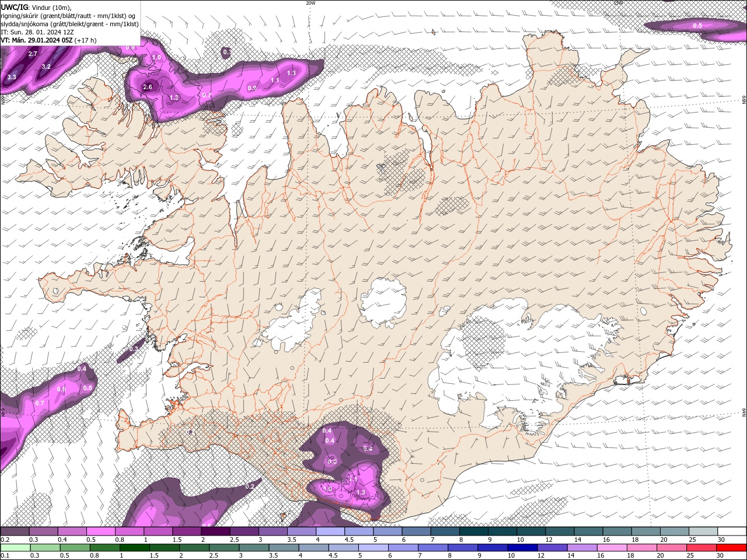Click the '3.2' snowfall value label

point(46,66)
